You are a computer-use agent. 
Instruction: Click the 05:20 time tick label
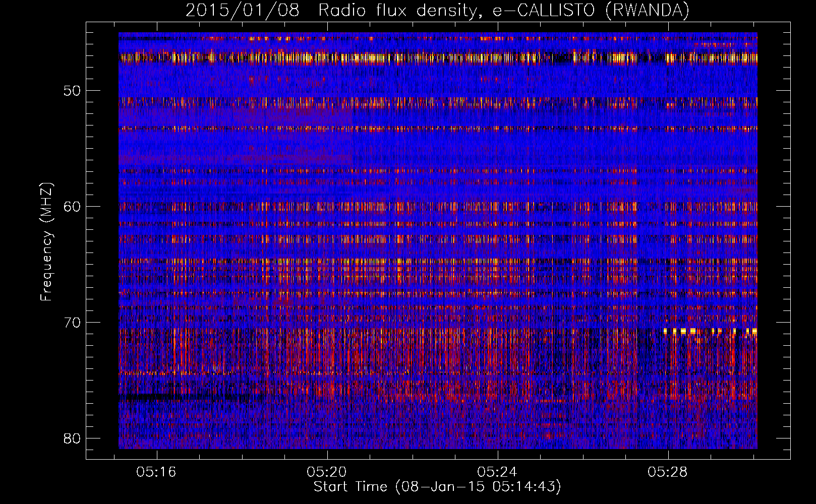click(327, 472)
